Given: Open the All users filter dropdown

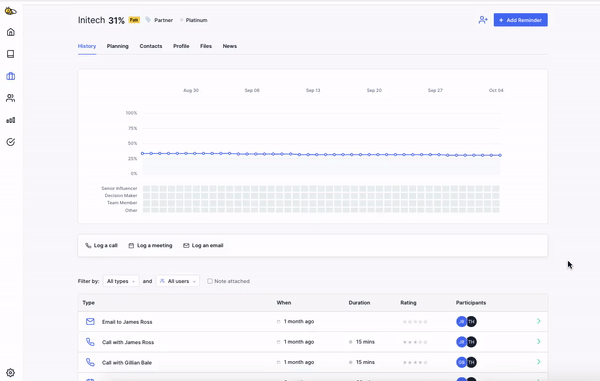Looking at the screenshot, I should tap(178, 281).
